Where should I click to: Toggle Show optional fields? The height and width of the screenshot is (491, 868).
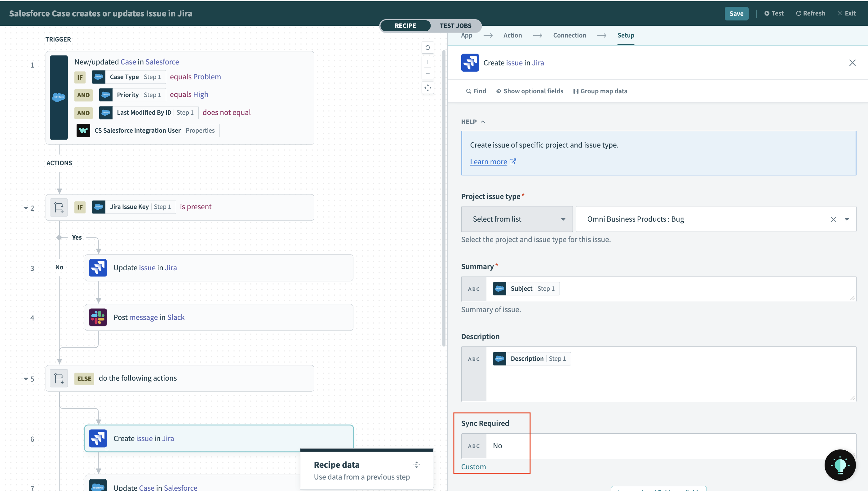(529, 91)
